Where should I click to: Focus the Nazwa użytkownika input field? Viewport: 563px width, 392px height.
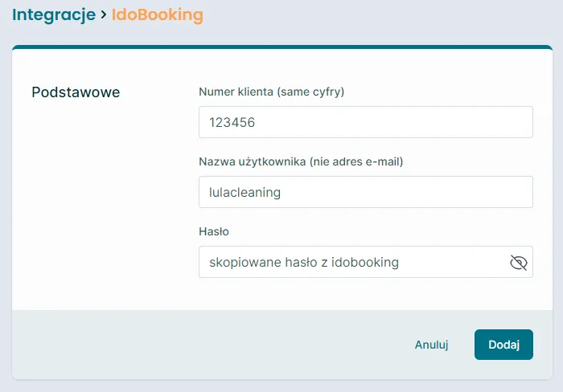click(365, 192)
